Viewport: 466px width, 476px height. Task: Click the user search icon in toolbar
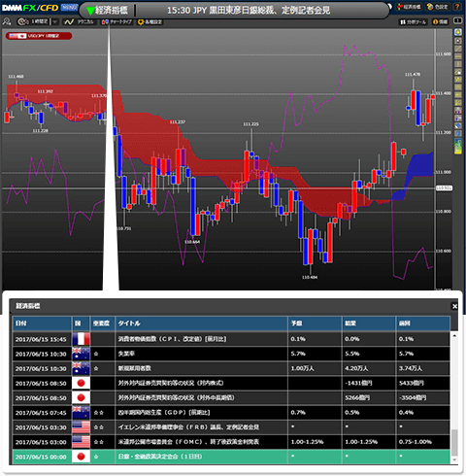[x=7, y=21]
